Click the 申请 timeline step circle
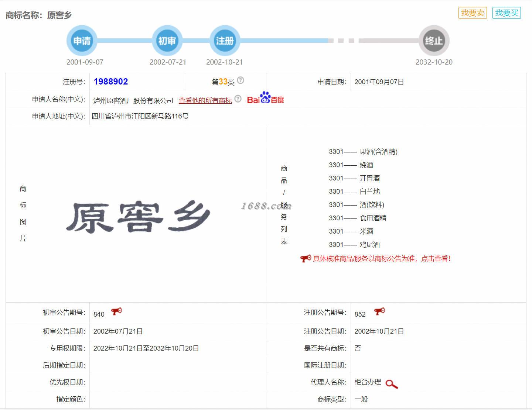This screenshot has width=532, height=410. [82, 41]
